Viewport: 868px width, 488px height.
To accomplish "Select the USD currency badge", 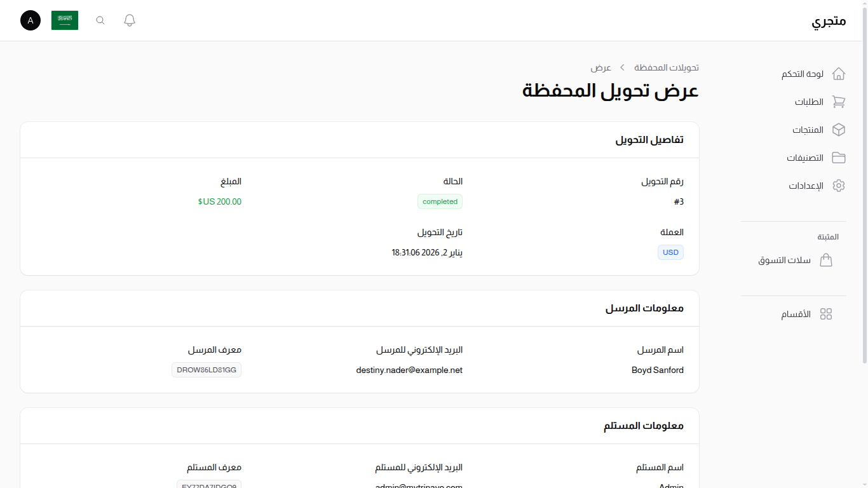I will coord(670,252).
